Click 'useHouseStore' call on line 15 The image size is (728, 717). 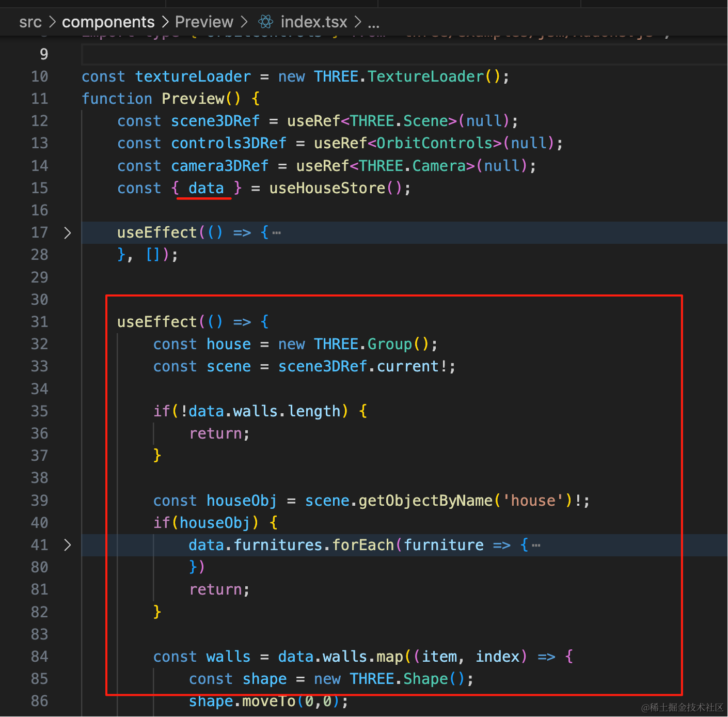(327, 188)
